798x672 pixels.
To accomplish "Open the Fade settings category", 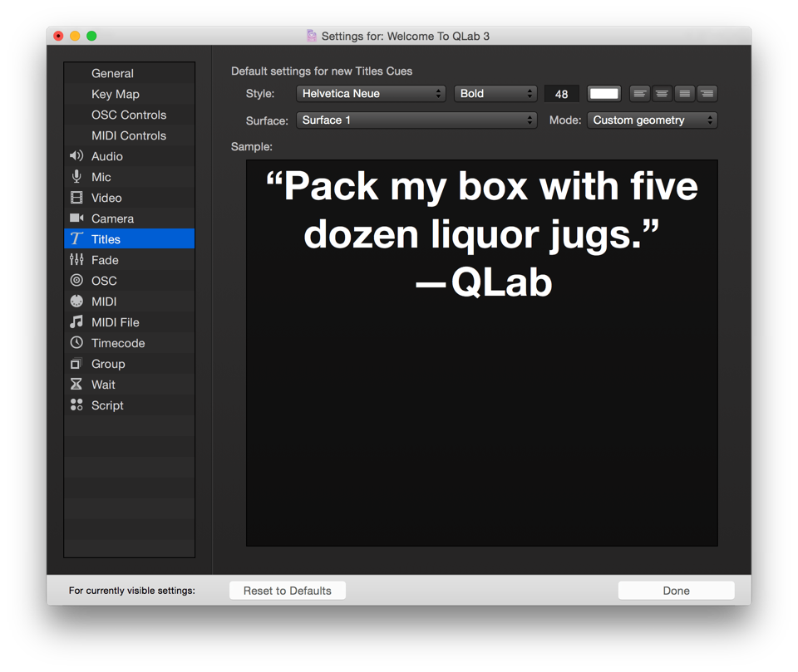I will (105, 260).
